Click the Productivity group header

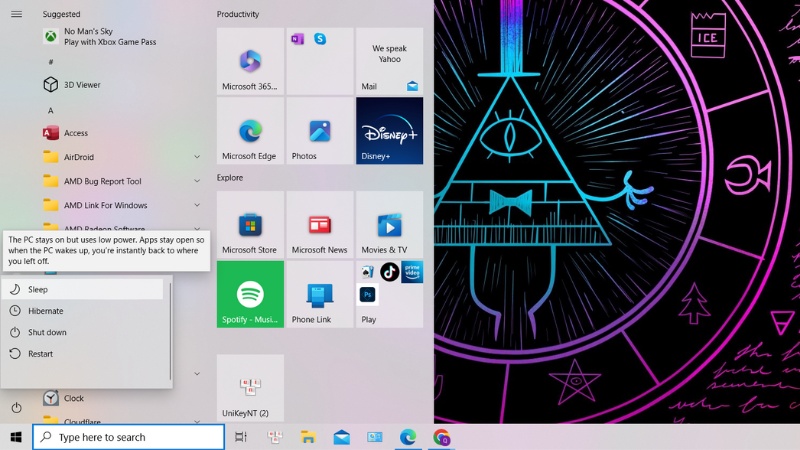(x=238, y=14)
